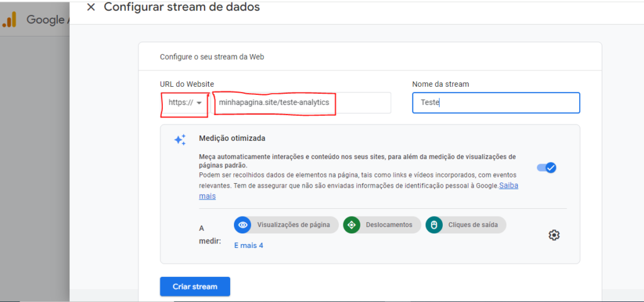Viewport: 644px width, 302px height.
Task: Click the Configurar stream de dados title
Action: 182,7
